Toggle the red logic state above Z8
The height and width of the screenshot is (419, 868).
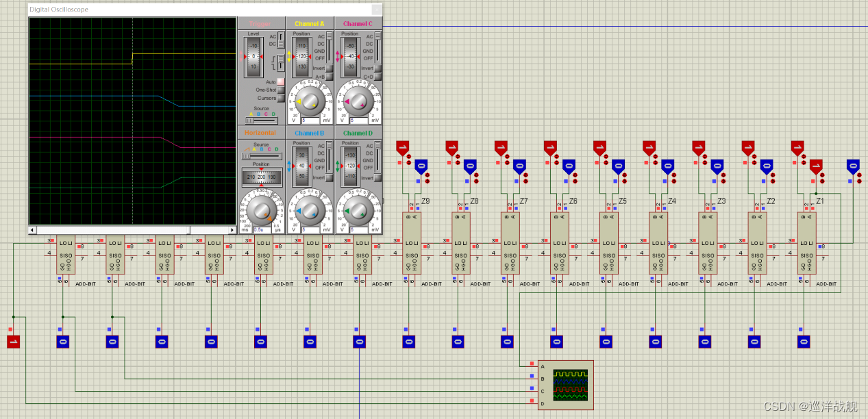pos(451,147)
